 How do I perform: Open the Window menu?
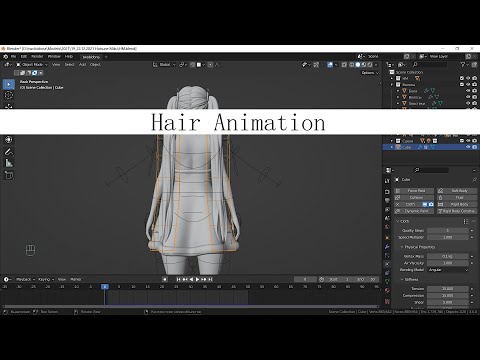pos(54,57)
